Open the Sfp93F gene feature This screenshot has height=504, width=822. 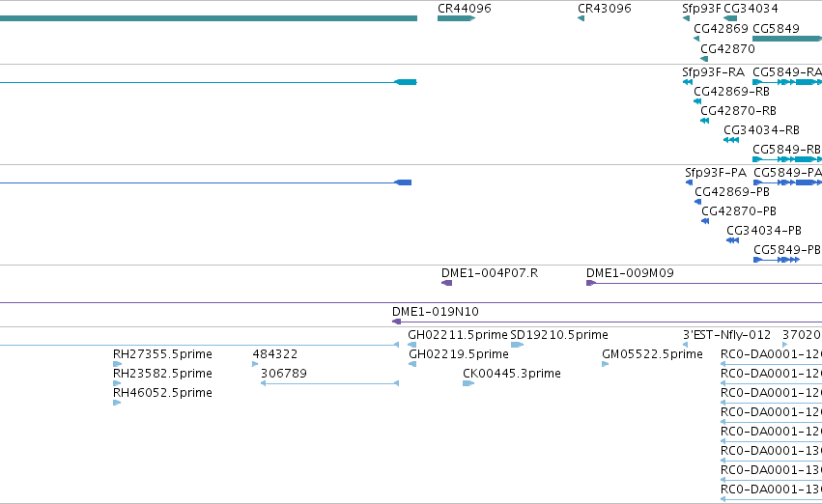tap(686, 18)
